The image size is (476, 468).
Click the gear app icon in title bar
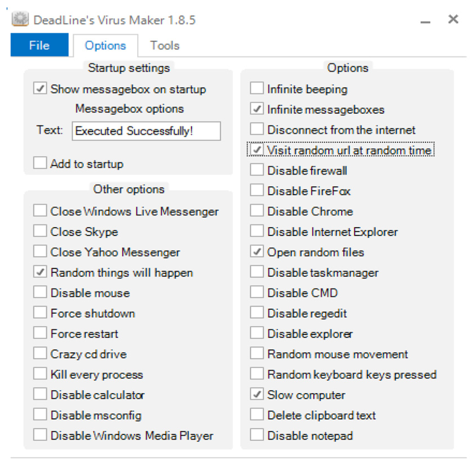(x=20, y=19)
